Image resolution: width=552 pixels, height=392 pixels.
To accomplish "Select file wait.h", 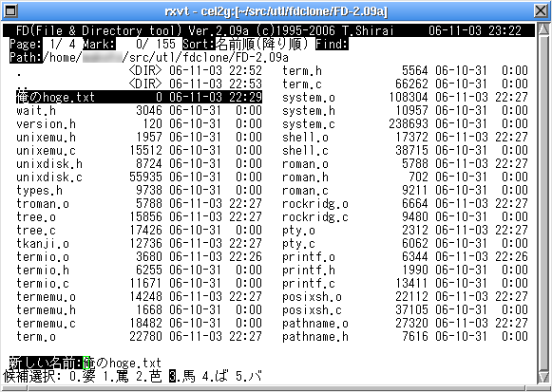I will click(36, 111).
